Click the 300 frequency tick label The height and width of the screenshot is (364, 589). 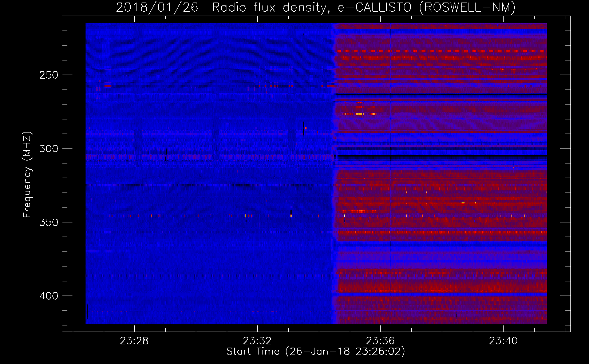[49, 149]
